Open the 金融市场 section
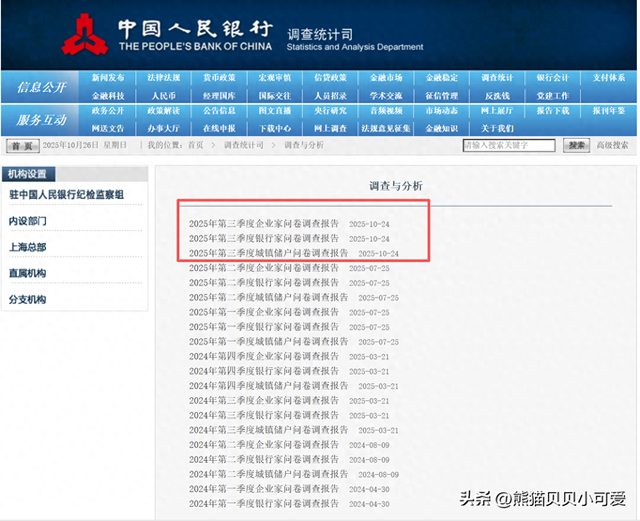640x521 pixels. coord(386,78)
